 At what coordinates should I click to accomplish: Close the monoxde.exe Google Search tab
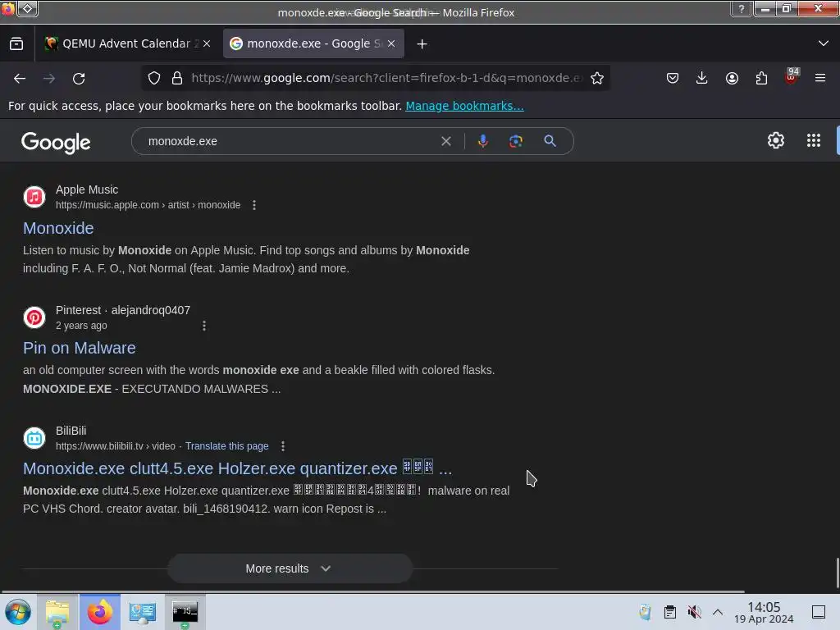[x=391, y=44]
